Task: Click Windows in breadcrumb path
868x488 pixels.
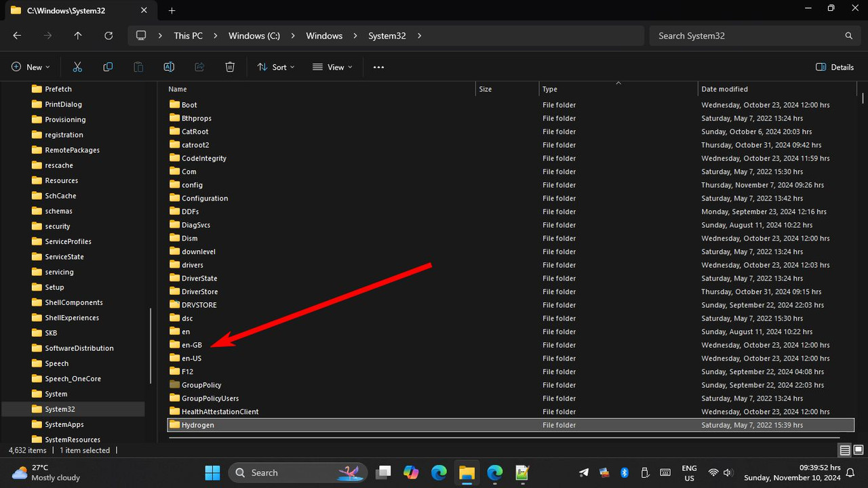Action: coord(324,35)
